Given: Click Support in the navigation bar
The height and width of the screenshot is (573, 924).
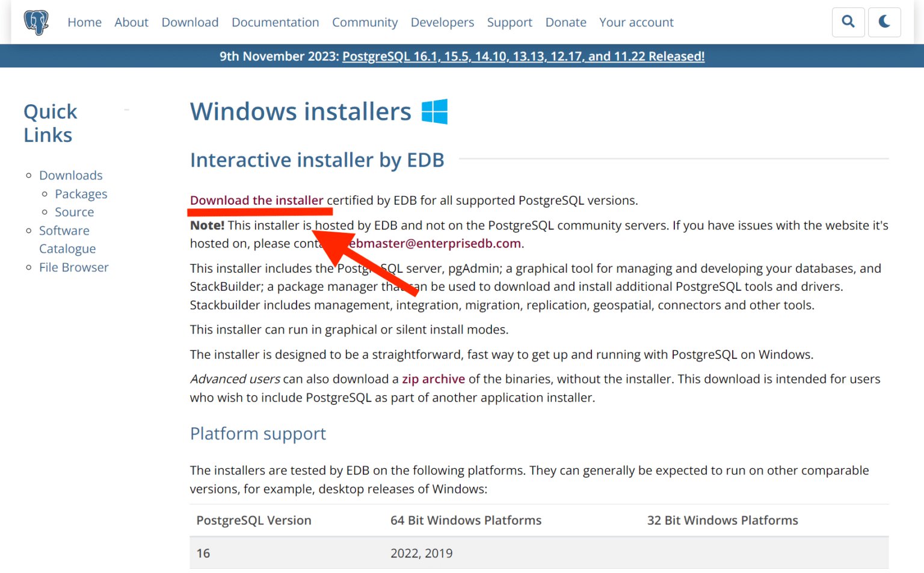Looking at the screenshot, I should (510, 22).
